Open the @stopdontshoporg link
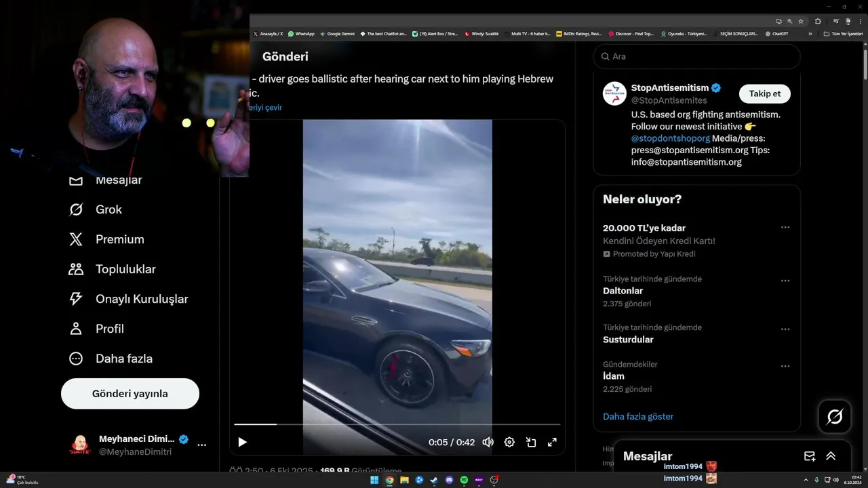Screen dimensions: 868x488 coord(670,138)
